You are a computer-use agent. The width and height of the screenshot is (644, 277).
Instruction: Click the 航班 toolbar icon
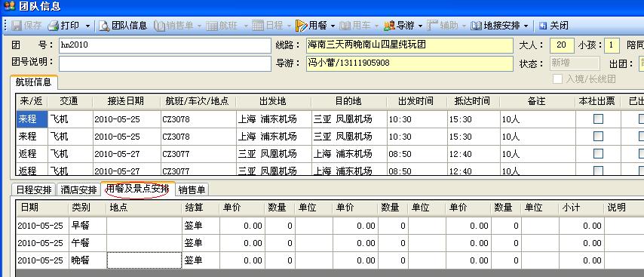[x=212, y=26]
